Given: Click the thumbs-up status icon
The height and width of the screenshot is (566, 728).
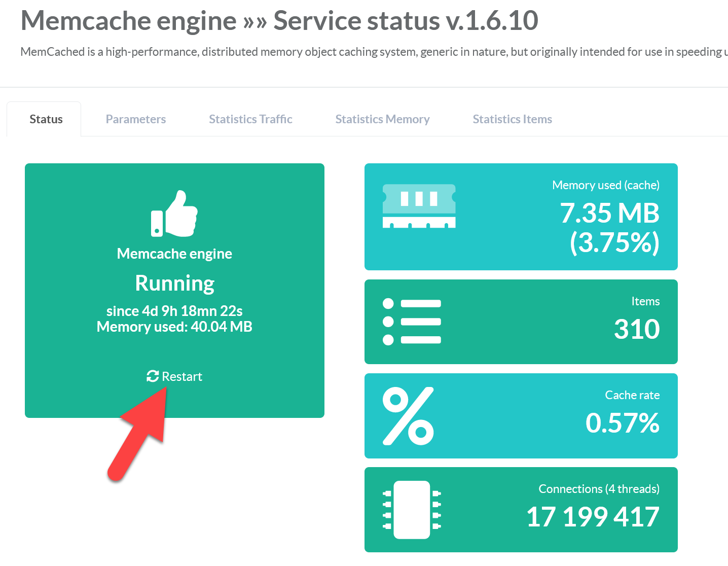Looking at the screenshot, I should [174, 214].
